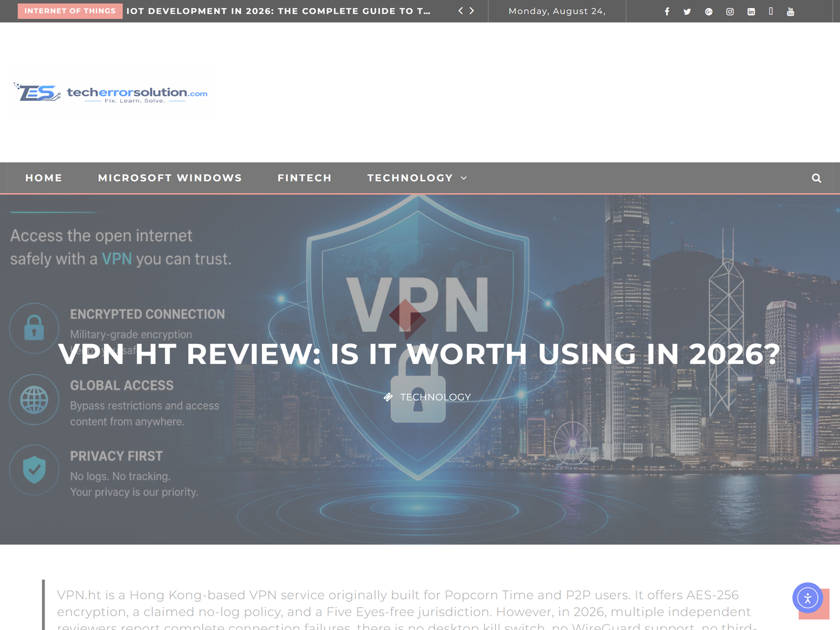Go to the Home menu item

44,178
